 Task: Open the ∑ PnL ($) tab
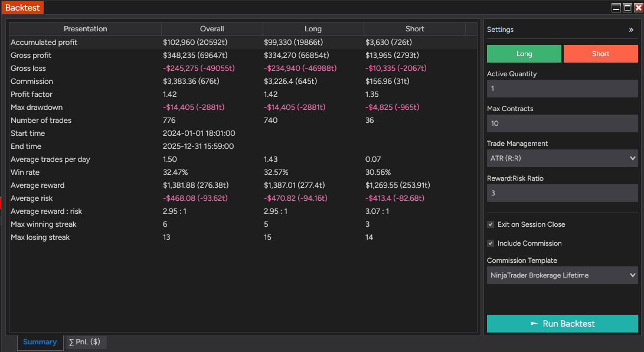(x=85, y=342)
